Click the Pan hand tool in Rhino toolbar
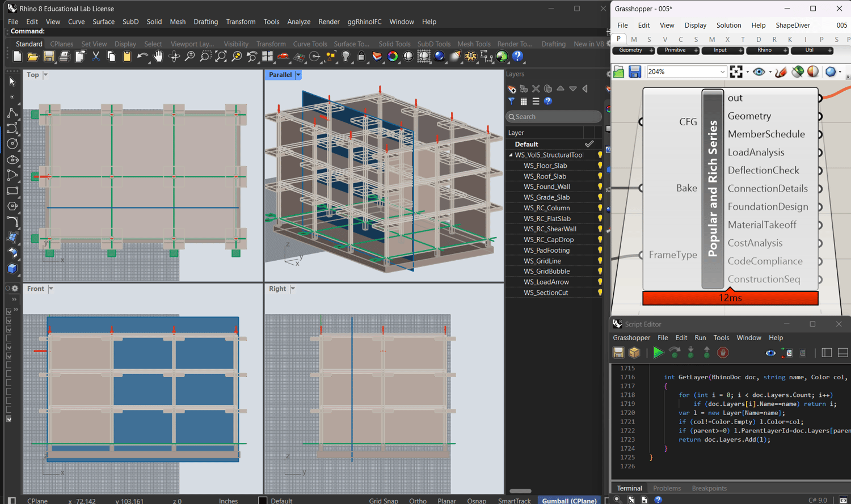The height and width of the screenshot is (504, 851). [x=158, y=56]
